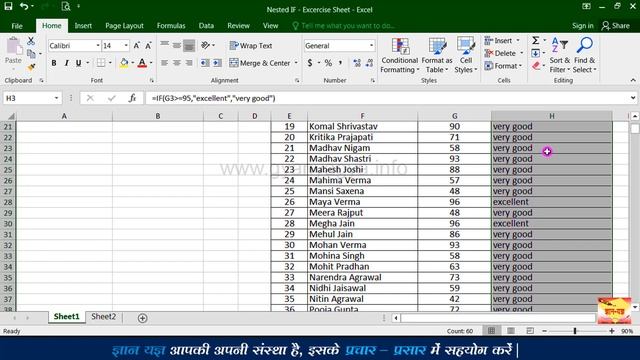Open the Review tab
Image resolution: width=640 pixels, height=360 pixels.
point(238,26)
